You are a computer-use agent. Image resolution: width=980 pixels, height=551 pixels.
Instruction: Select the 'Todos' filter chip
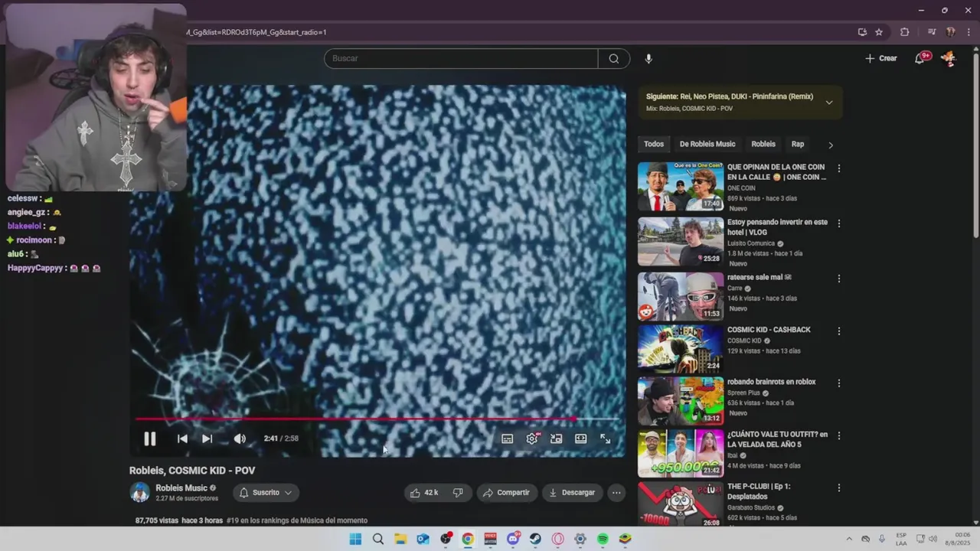click(654, 144)
